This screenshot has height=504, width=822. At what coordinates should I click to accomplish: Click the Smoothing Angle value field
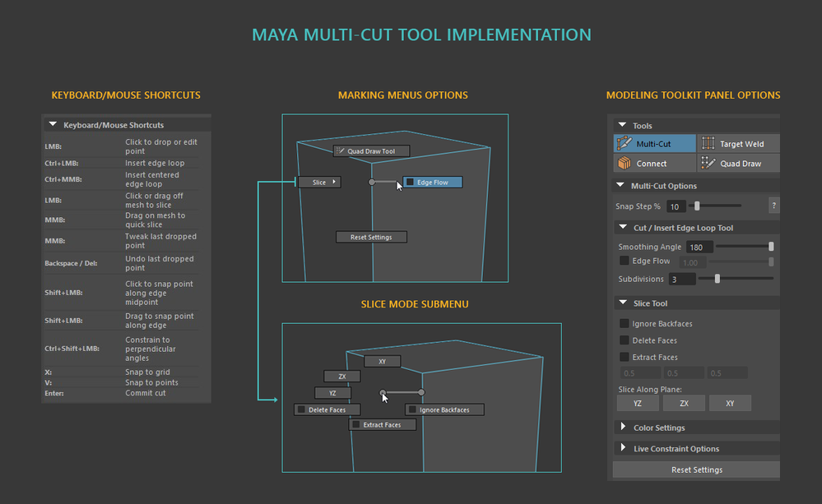(x=700, y=247)
